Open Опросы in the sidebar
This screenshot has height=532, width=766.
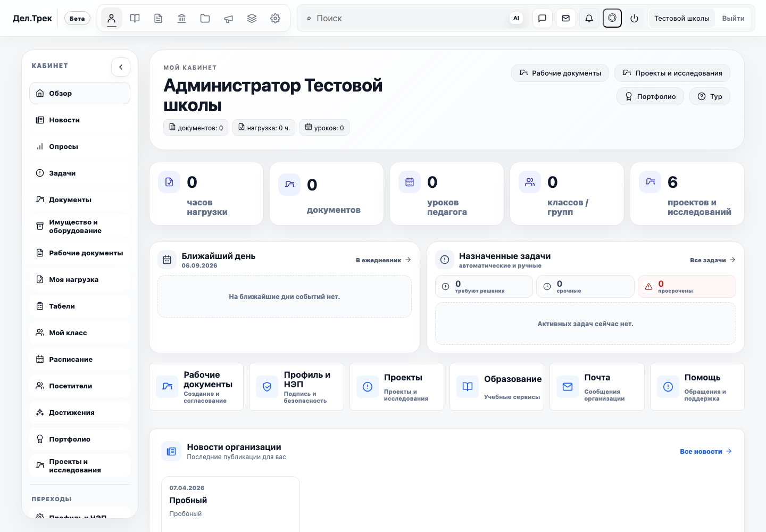[80, 146]
